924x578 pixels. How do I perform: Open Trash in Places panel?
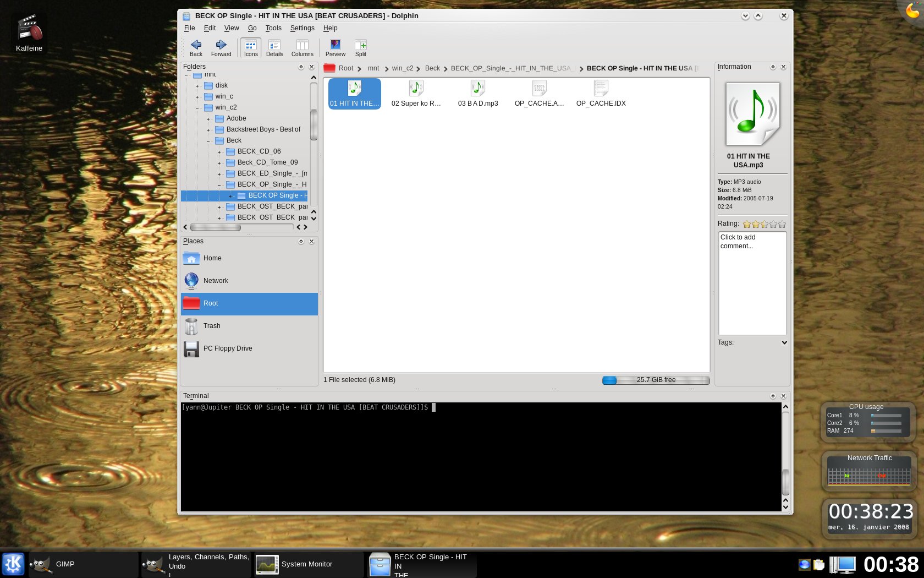(x=211, y=326)
